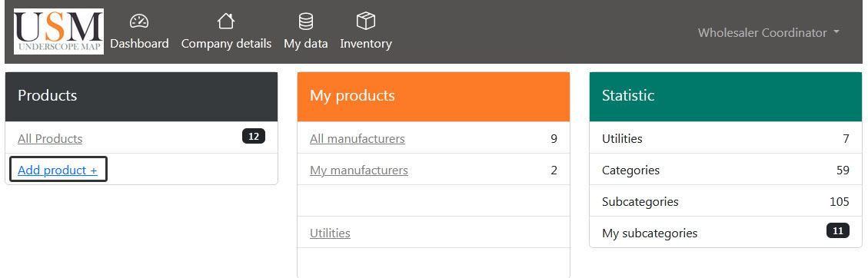Open the Company details text label
The width and height of the screenshot is (868, 278).
pos(226,44)
